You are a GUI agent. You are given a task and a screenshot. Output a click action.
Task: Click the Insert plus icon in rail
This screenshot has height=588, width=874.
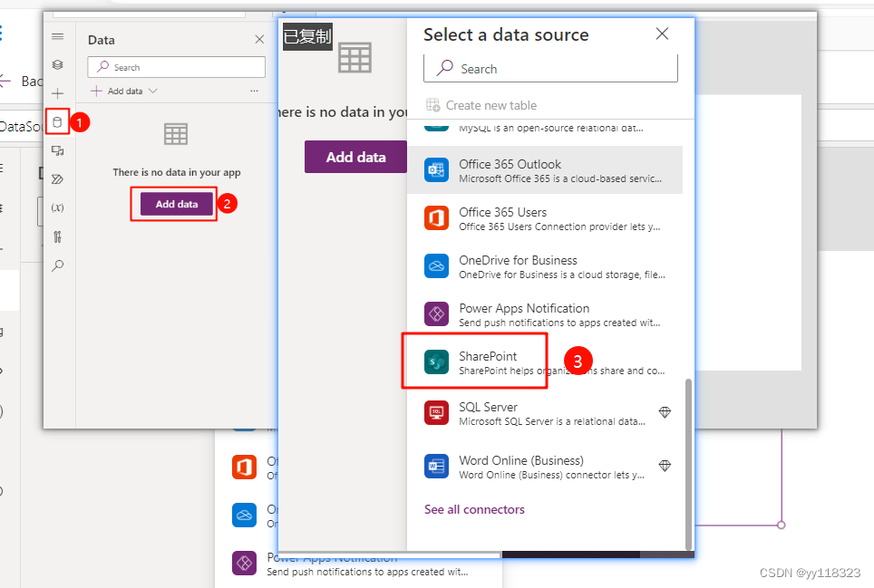(x=57, y=93)
